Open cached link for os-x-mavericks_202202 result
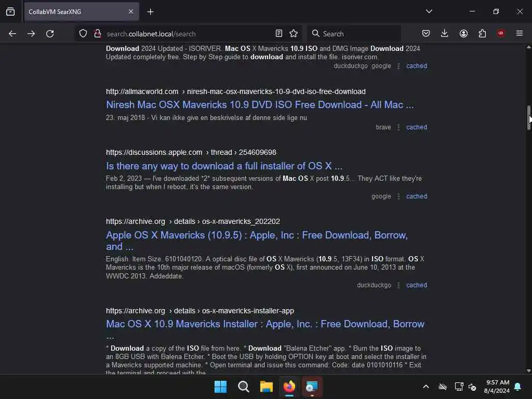The height and width of the screenshot is (399, 532). pos(417,285)
